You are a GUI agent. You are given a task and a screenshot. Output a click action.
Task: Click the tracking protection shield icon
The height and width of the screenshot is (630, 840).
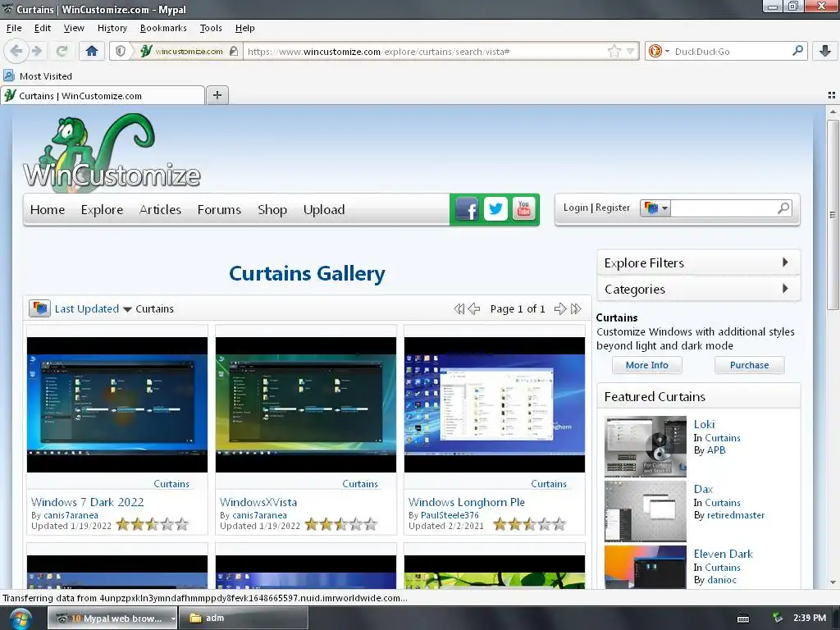(x=121, y=51)
